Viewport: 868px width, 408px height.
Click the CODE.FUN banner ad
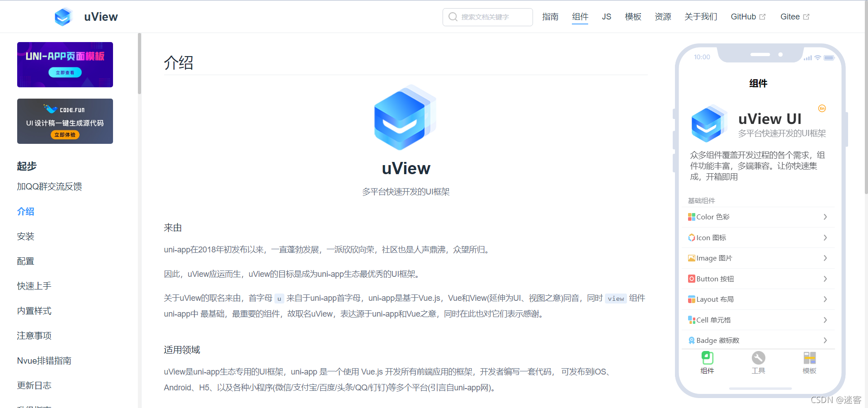65,121
